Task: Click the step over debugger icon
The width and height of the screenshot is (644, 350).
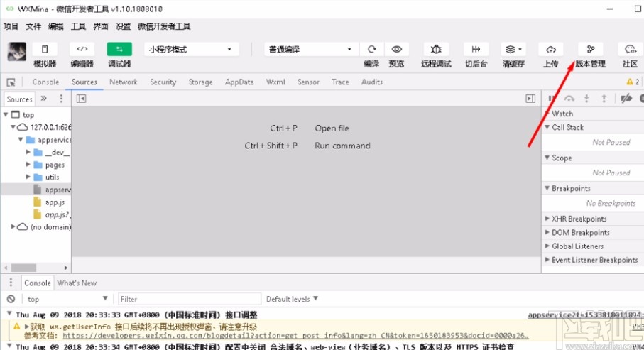Action: (x=569, y=99)
